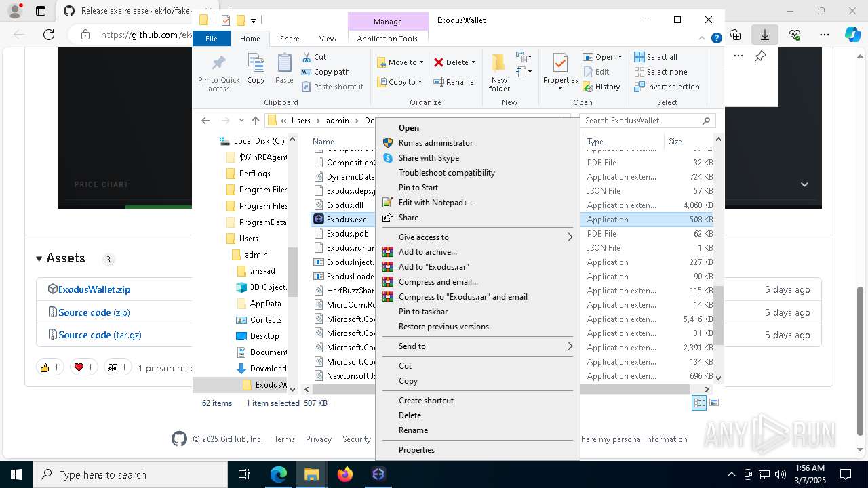The height and width of the screenshot is (488, 868).
Task: Choose Run as administrator in context menu
Action: tap(477, 143)
